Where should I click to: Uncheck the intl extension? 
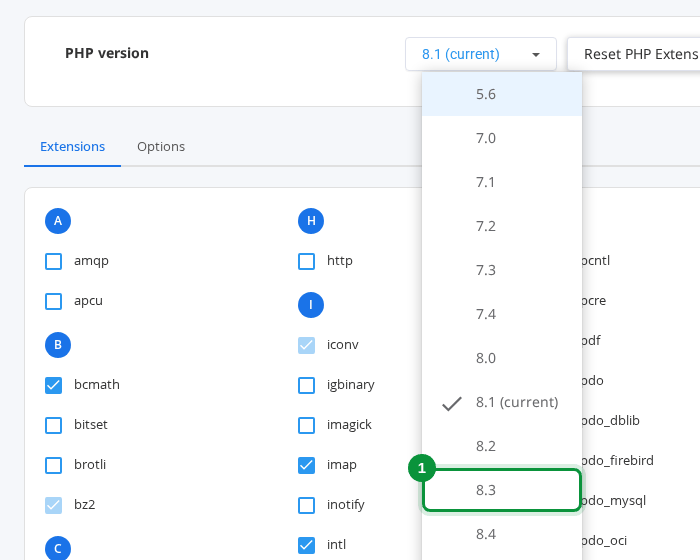click(306, 545)
